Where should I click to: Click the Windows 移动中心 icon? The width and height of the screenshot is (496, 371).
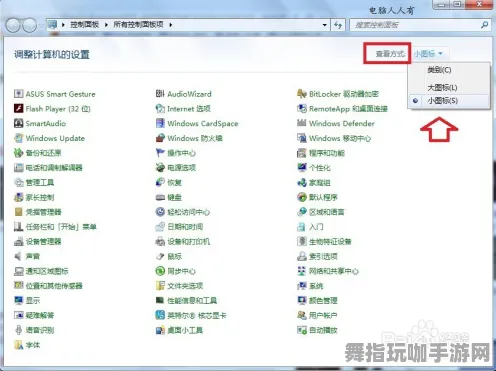coord(302,138)
